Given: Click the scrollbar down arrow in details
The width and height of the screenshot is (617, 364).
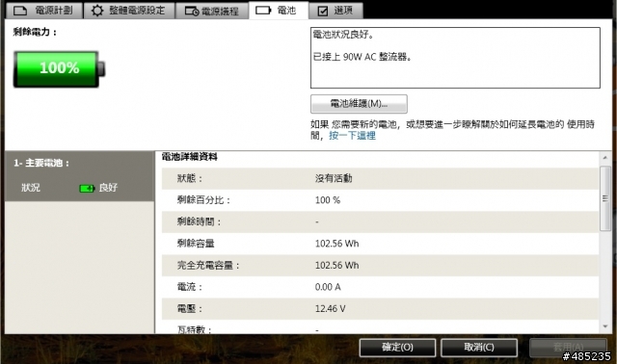Looking at the screenshot, I should (x=605, y=326).
